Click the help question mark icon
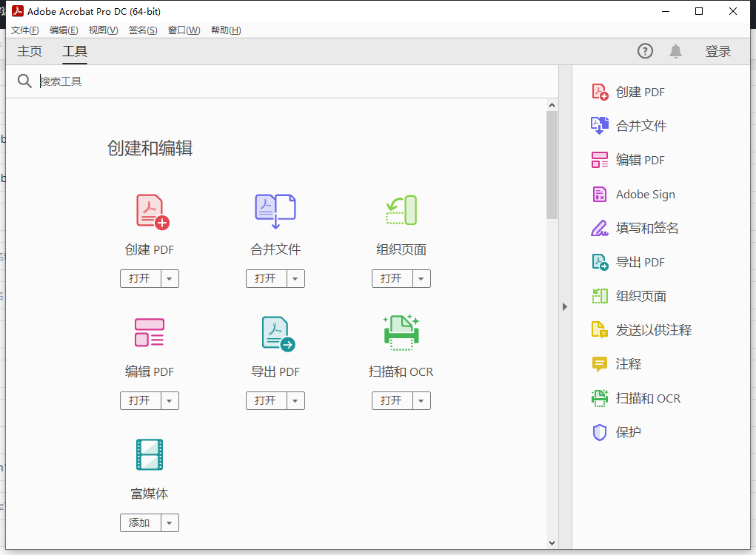The image size is (756, 555). (645, 51)
